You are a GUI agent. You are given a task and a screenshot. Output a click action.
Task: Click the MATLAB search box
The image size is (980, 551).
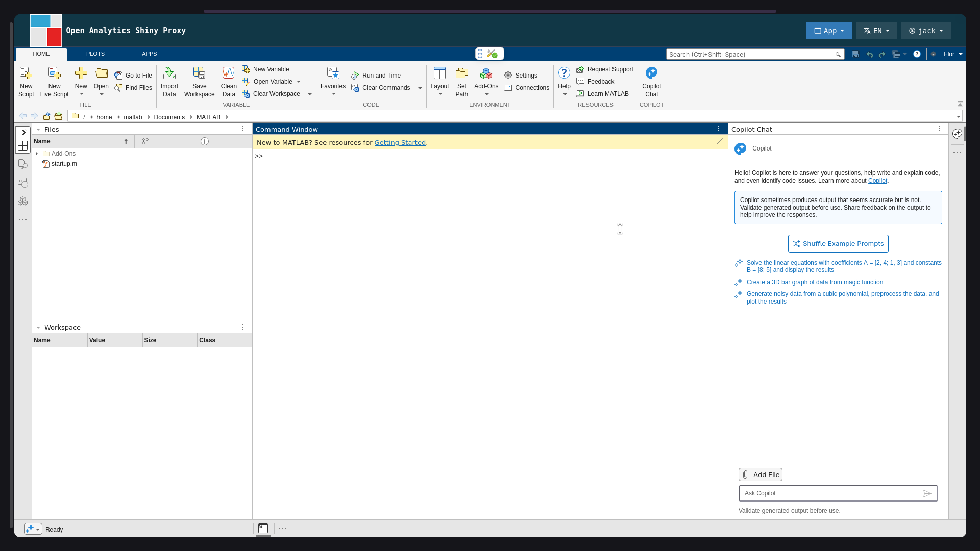[x=755, y=54]
